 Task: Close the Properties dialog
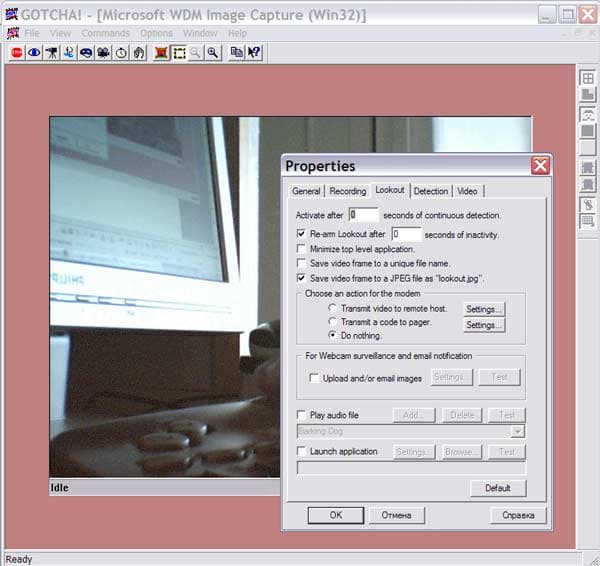(540, 166)
